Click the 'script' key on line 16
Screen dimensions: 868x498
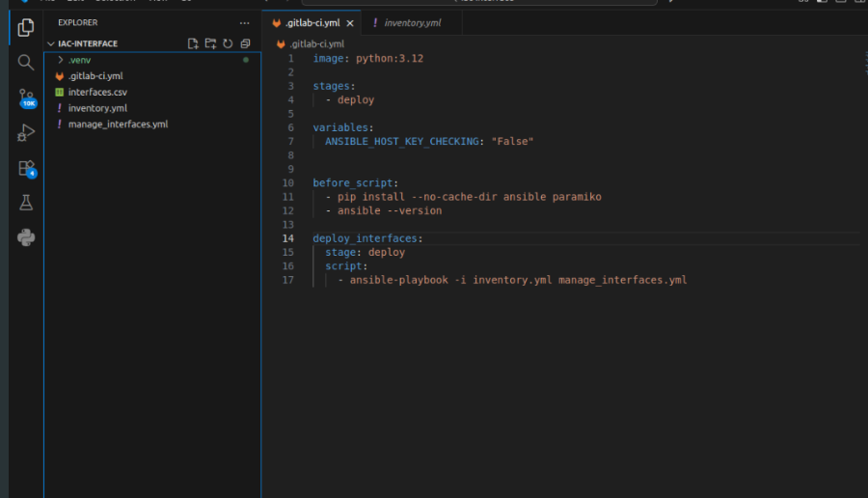tap(343, 266)
